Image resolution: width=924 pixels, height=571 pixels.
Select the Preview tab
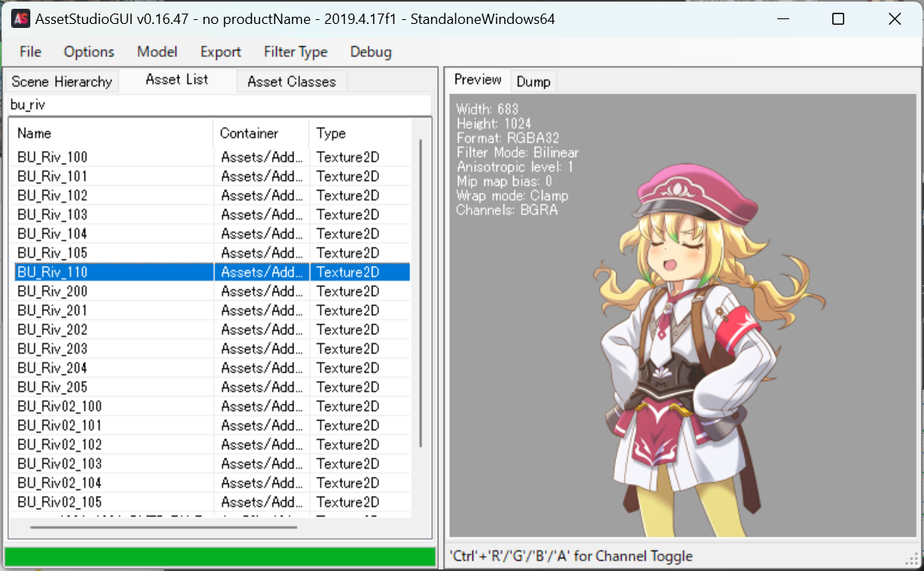(x=477, y=80)
